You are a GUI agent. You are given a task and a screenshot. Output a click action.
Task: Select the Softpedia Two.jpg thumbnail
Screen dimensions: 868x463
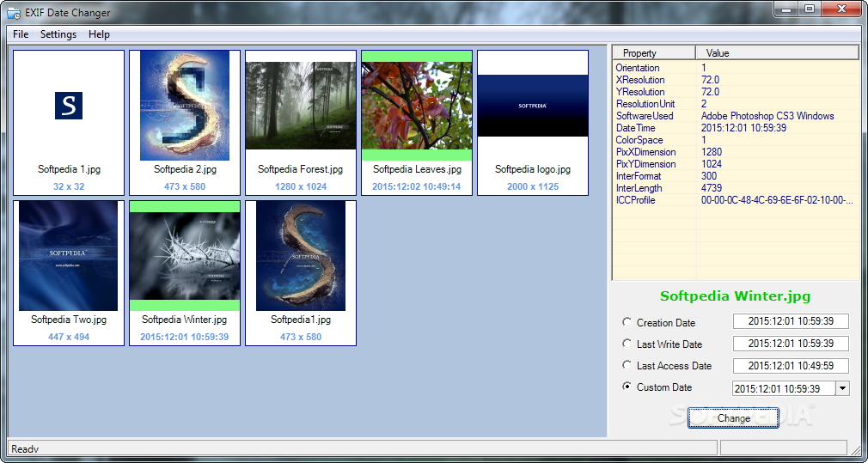[69, 273]
